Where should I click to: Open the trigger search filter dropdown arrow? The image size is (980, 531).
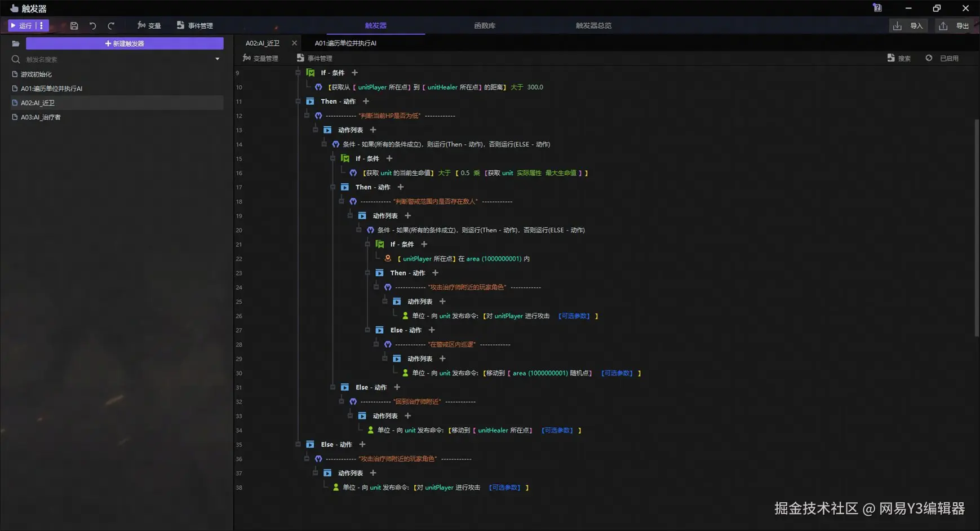point(218,59)
